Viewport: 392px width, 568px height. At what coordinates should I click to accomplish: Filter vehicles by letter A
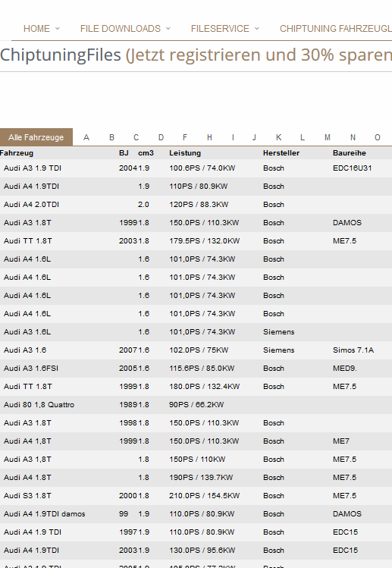(x=86, y=137)
